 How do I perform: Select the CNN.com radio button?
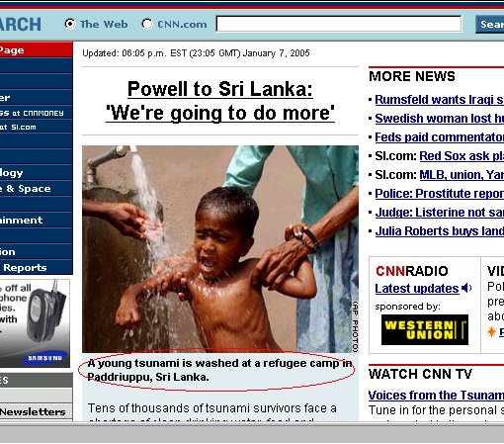coord(147,24)
